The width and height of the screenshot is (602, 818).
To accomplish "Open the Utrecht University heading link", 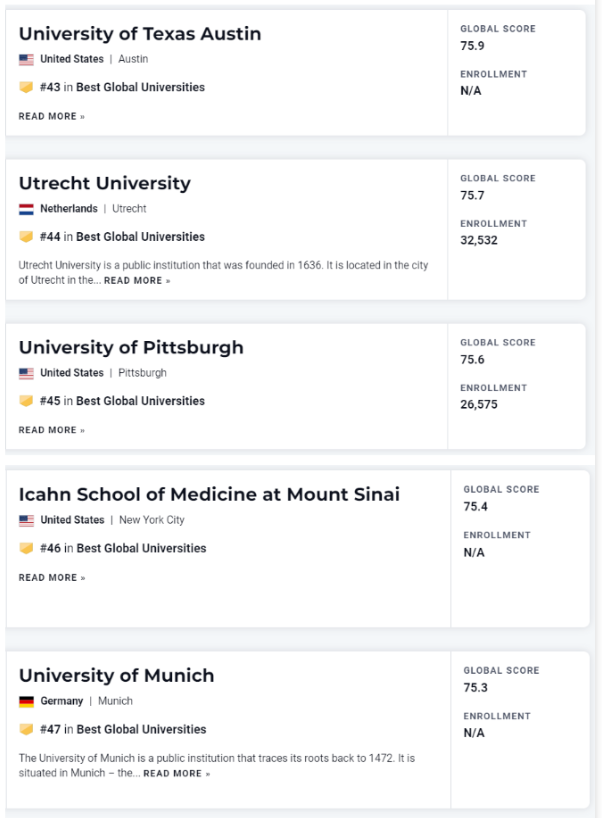I will pos(105,184).
